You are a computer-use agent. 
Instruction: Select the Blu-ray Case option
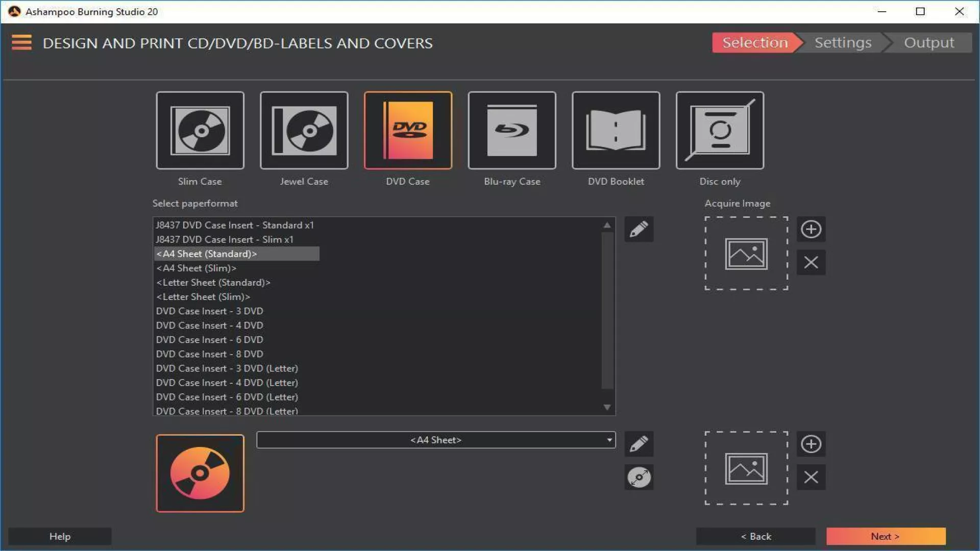click(511, 131)
